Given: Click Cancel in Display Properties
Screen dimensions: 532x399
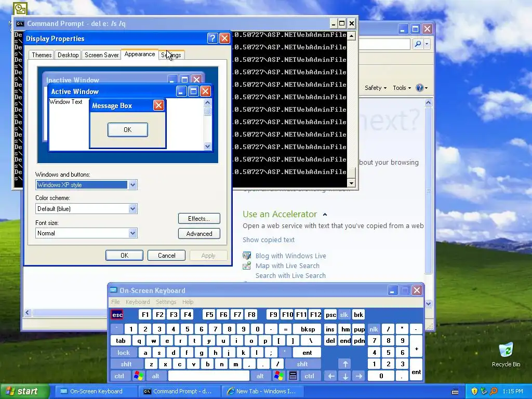Looking at the screenshot, I should [167, 256].
